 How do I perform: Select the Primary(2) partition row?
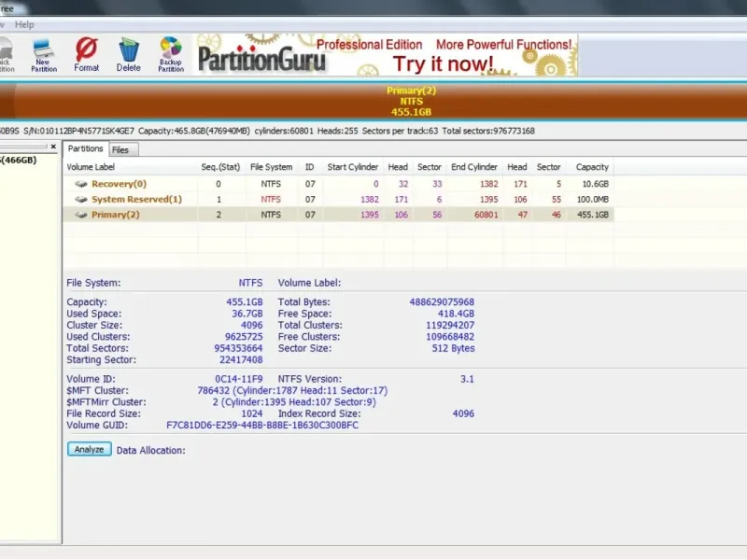point(338,215)
